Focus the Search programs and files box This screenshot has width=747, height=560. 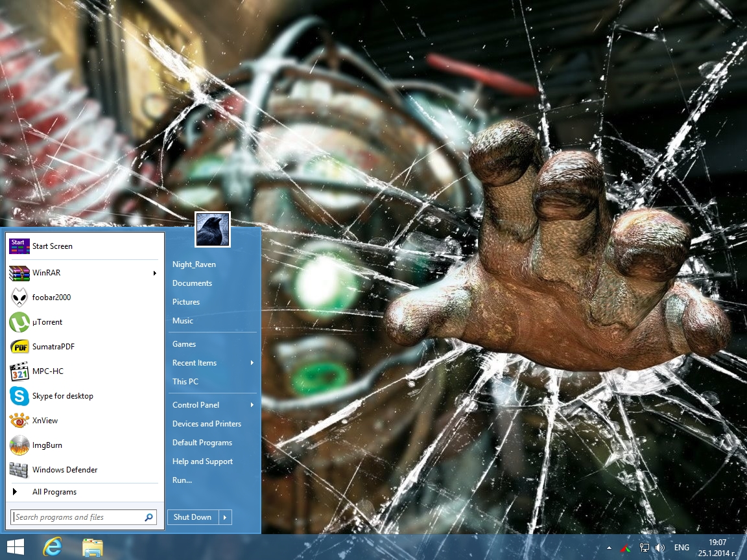(x=84, y=517)
